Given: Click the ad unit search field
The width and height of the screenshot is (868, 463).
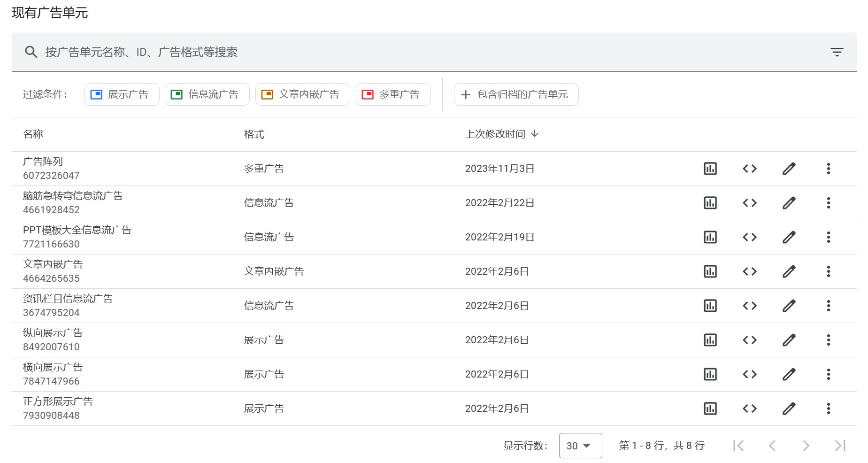Looking at the screenshot, I should pos(422,52).
